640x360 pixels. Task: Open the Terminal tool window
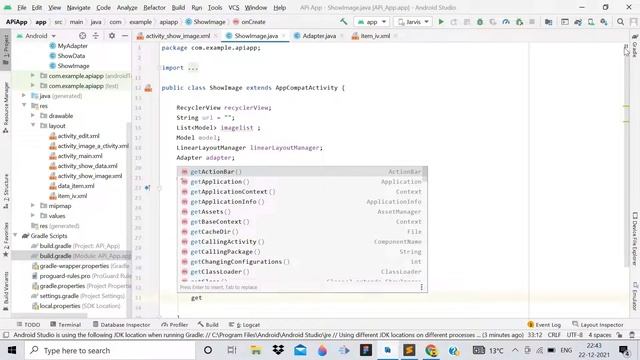[65, 324]
